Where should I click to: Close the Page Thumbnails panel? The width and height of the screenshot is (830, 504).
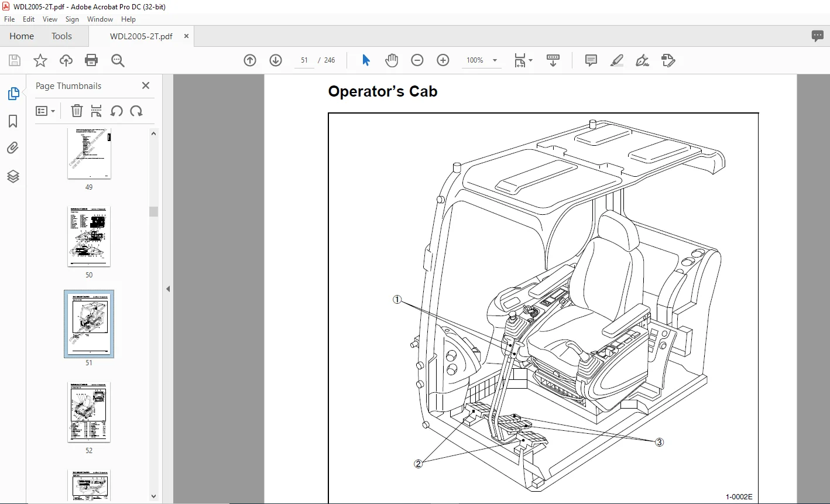click(146, 85)
